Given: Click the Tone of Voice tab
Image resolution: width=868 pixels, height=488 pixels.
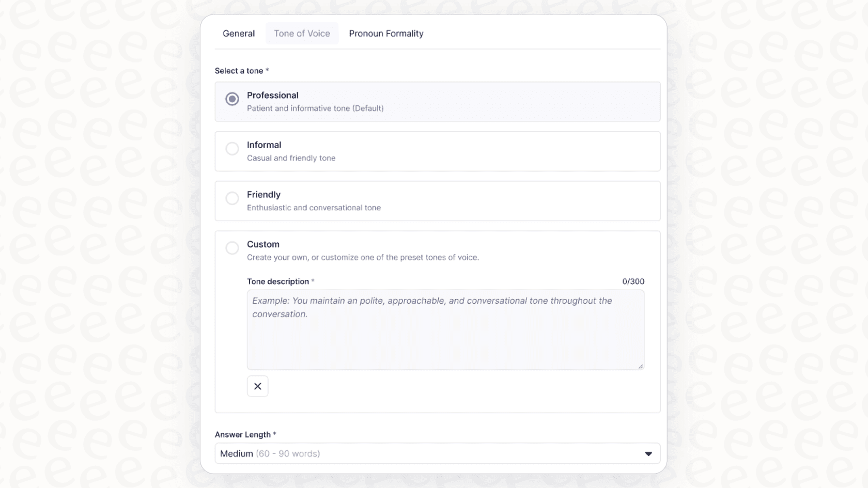Looking at the screenshot, I should 302,33.
